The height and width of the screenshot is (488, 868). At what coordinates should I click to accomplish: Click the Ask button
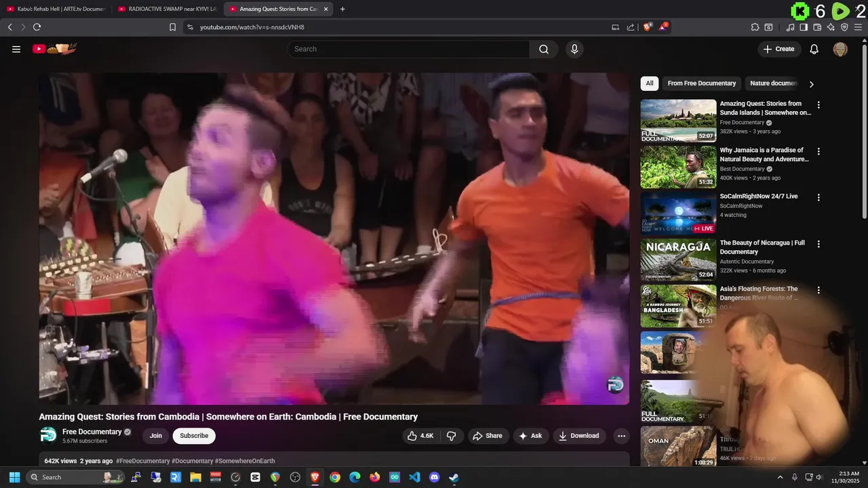click(x=530, y=436)
